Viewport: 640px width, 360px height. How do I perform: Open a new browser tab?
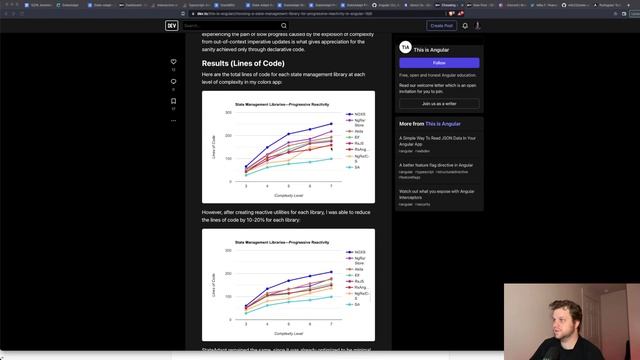[x=628, y=5]
